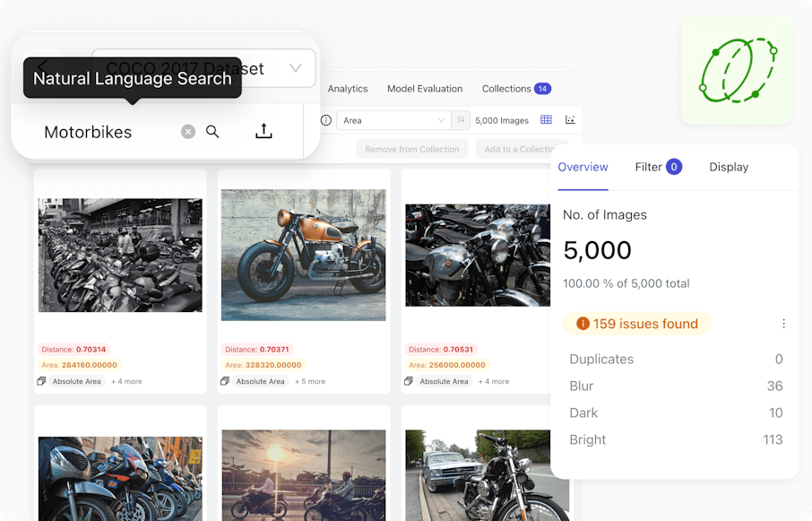The height and width of the screenshot is (521, 812).
Task: Click the Area: 284160.00000 tag
Action: [x=79, y=365]
